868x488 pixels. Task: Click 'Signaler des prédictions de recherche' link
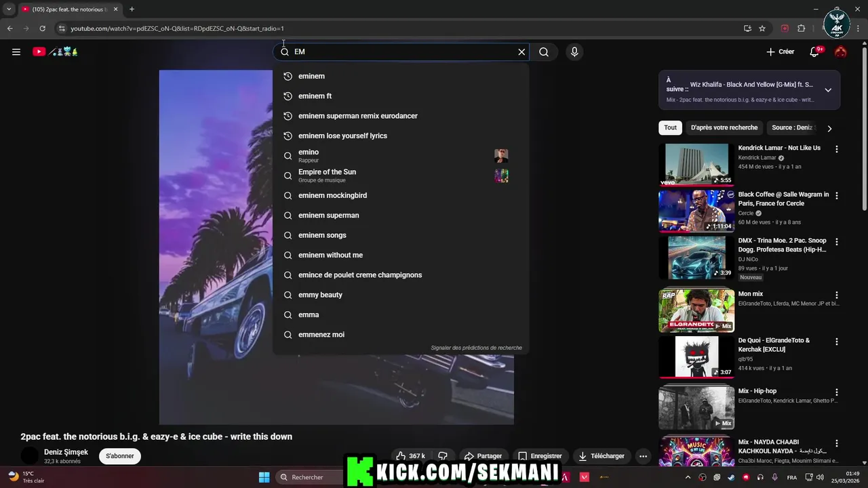pyautogui.click(x=476, y=348)
